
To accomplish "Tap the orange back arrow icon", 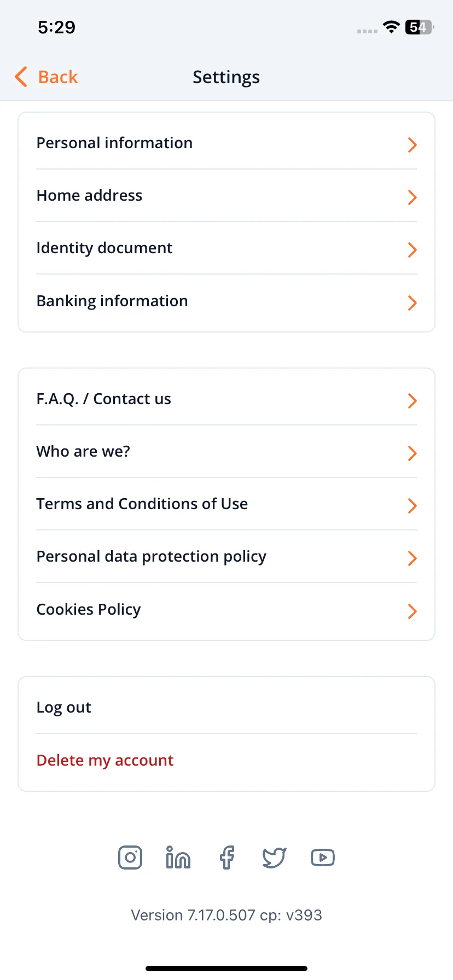I will coord(21,77).
